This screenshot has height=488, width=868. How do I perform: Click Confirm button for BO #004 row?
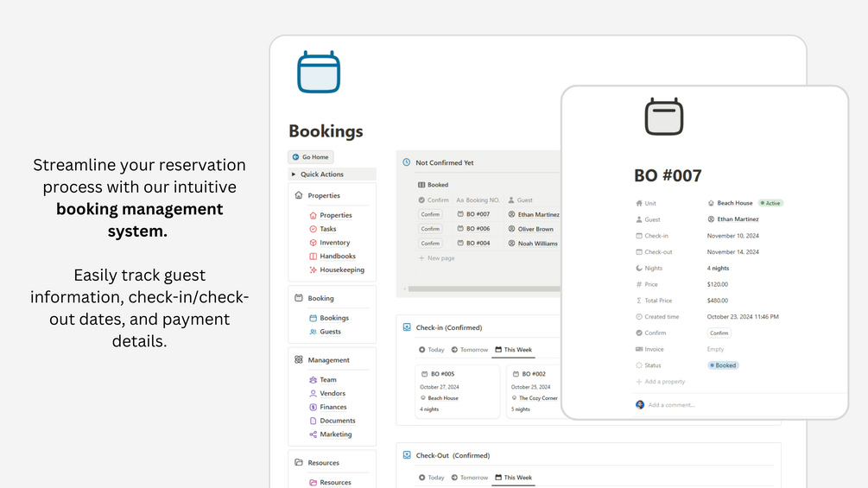click(430, 243)
